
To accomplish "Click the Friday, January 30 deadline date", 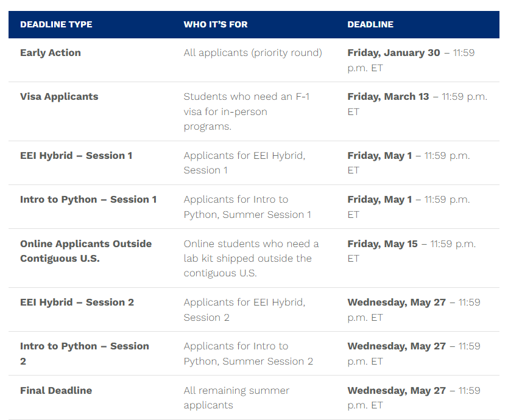I will pyautogui.click(x=393, y=53).
